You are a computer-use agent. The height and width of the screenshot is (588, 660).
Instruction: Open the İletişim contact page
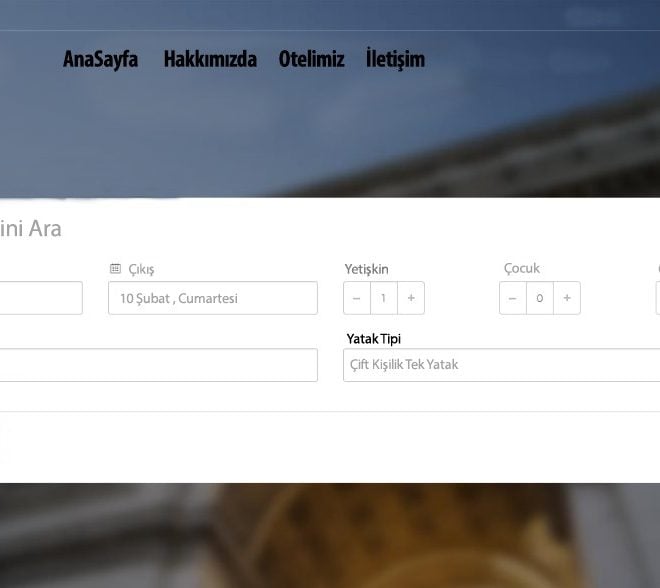pos(395,59)
